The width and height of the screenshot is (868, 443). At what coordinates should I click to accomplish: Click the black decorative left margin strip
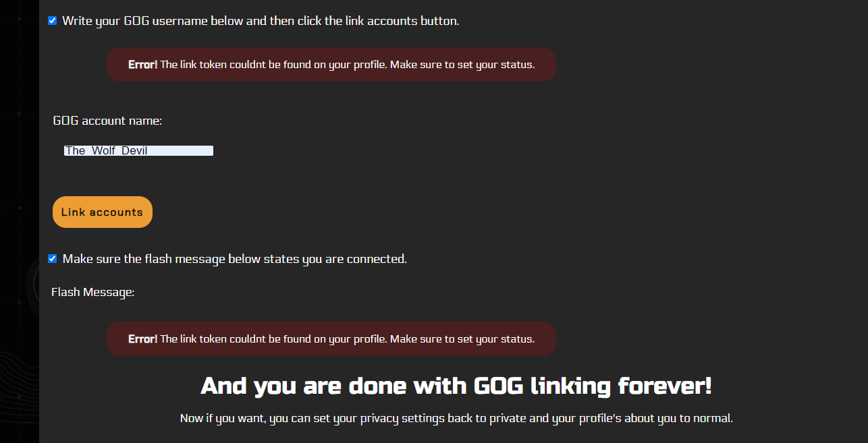[19, 221]
